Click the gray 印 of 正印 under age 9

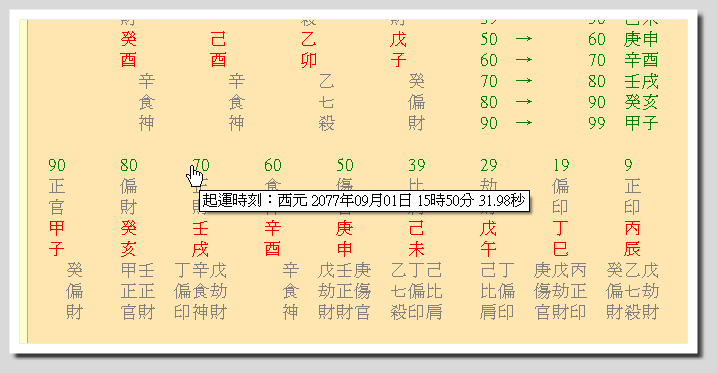point(632,207)
